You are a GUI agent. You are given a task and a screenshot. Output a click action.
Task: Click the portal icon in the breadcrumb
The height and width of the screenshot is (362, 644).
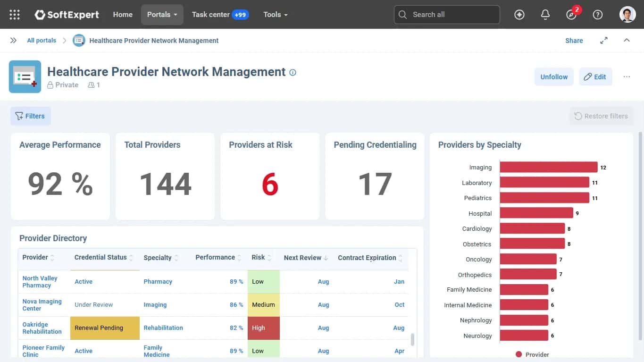(79, 41)
